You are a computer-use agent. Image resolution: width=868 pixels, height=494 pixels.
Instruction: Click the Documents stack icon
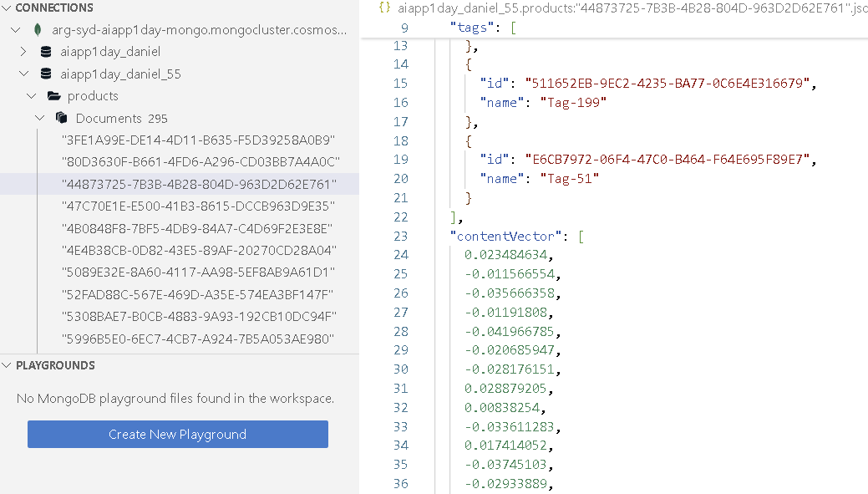[x=62, y=119]
